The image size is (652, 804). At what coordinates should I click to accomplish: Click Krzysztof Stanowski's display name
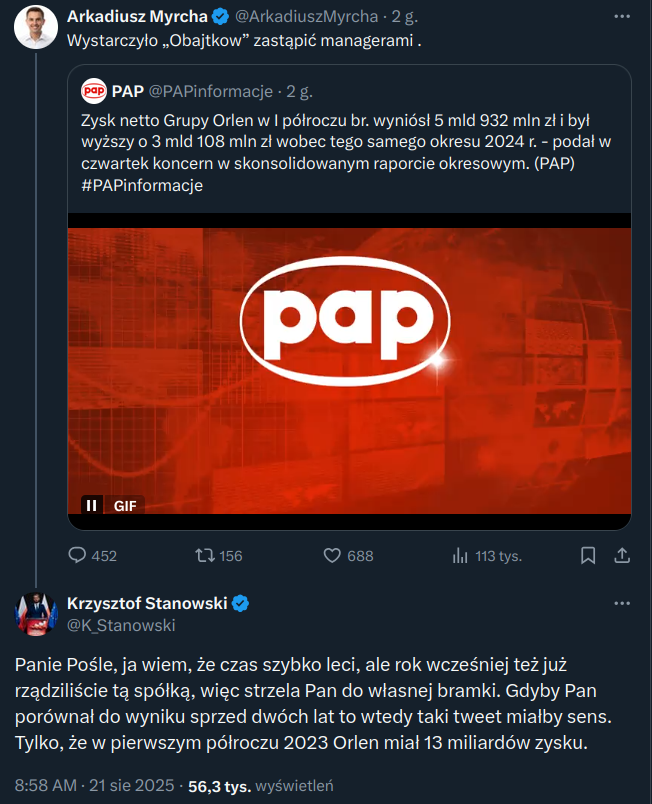click(147, 603)
